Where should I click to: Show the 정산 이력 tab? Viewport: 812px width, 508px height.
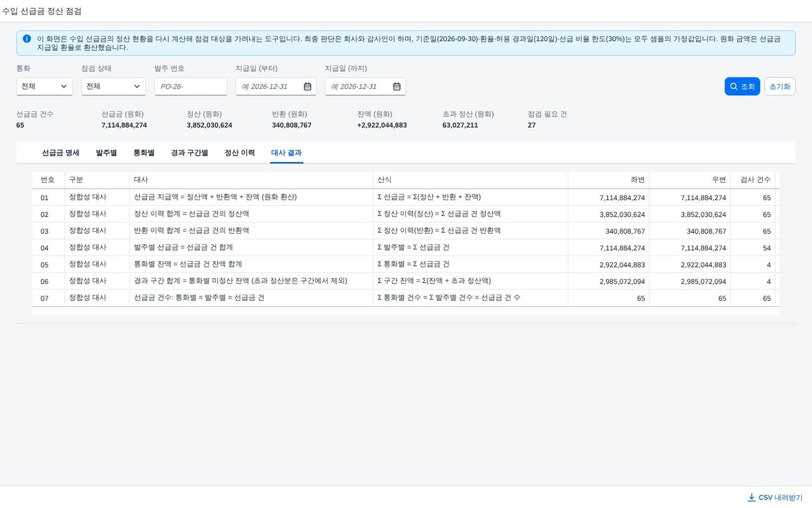[x=240, y=153]
